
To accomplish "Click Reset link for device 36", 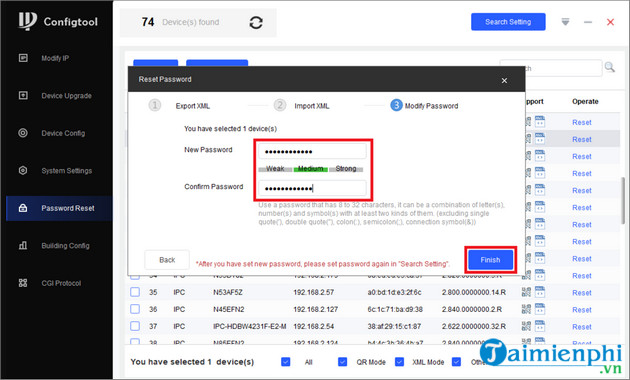I will 581,310.
